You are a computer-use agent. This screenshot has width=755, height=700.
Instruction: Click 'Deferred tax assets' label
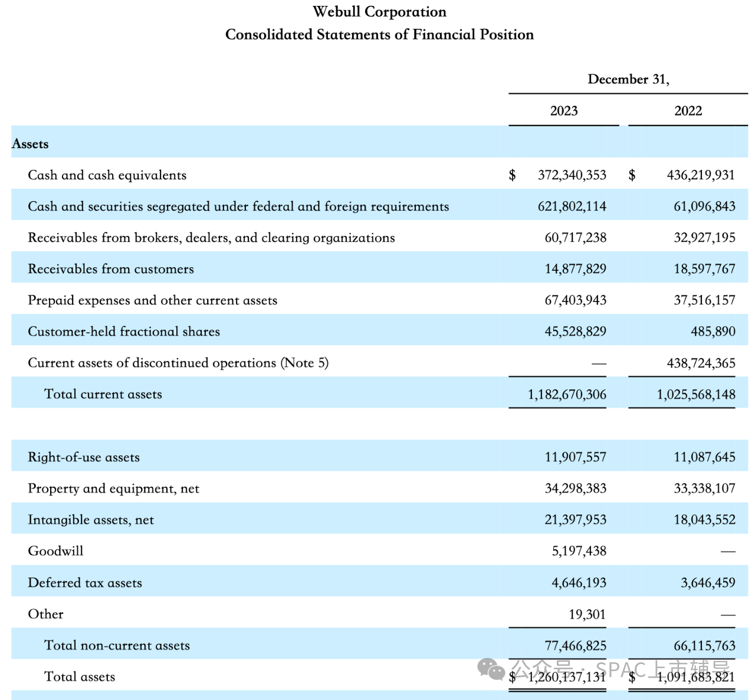pos(85,583)
